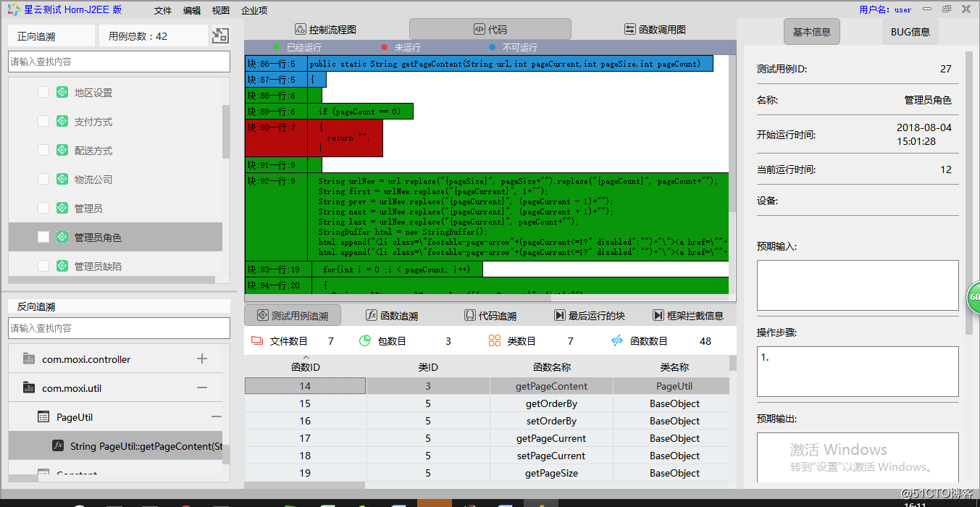This screenshot has height=507, width=980.
Task: Click the 包数目 pie icon
Action: tap(365, 340)
